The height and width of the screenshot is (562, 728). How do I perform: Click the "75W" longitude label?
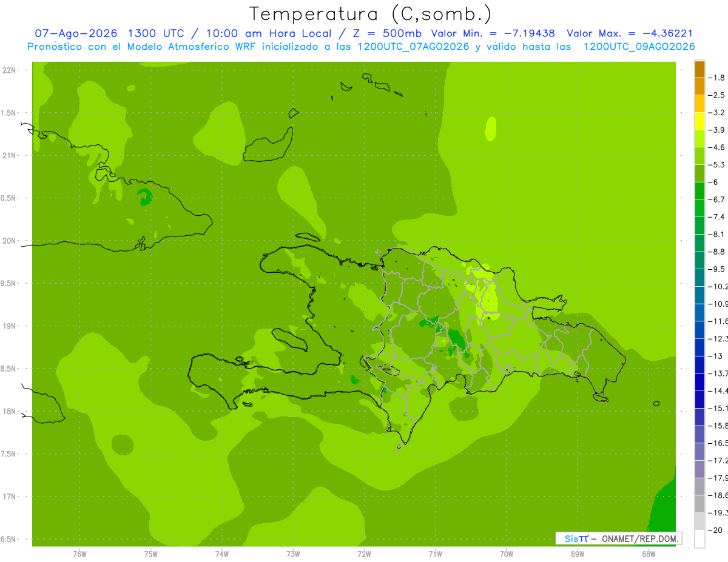tap(151, 554)
